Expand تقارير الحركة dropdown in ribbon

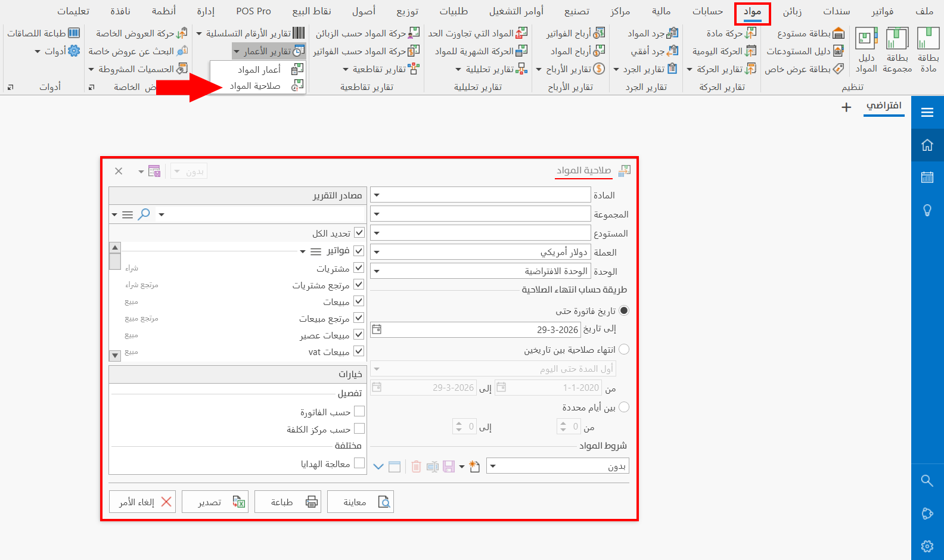point(690,69)
